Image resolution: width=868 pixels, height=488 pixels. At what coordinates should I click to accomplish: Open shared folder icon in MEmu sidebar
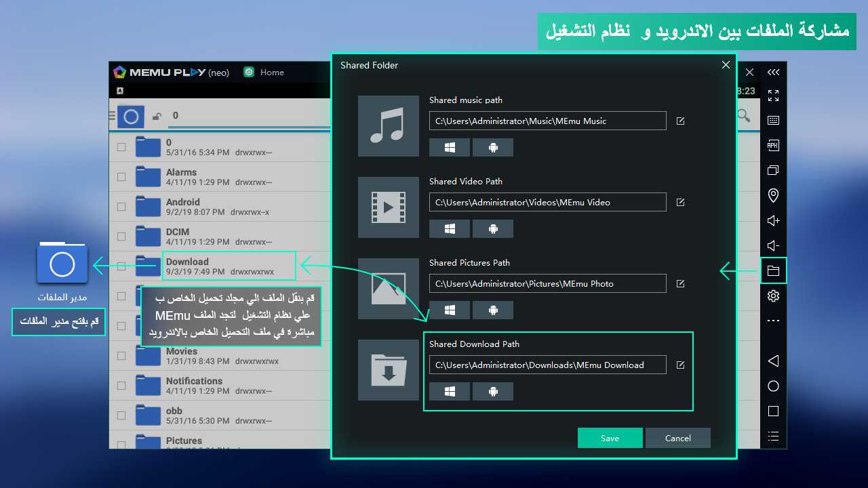tap(773, 271)
